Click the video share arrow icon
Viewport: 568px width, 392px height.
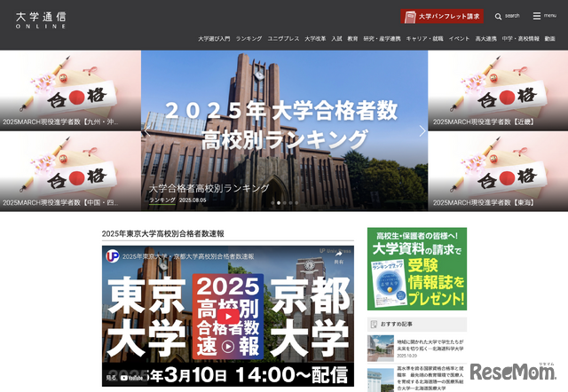pyautogui.click(x=338, y=255)
